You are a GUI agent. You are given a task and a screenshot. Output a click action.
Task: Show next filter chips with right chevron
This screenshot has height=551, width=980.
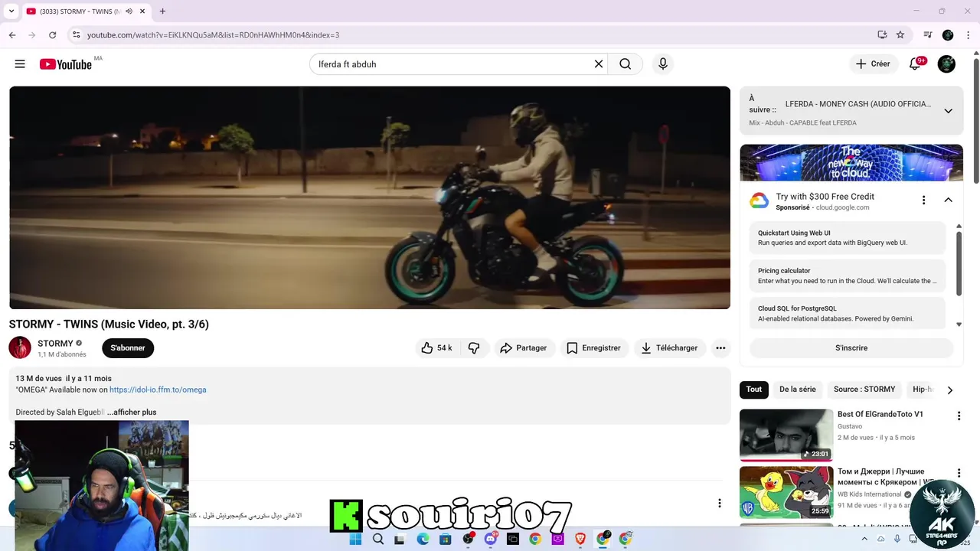(x=949, y=390)
